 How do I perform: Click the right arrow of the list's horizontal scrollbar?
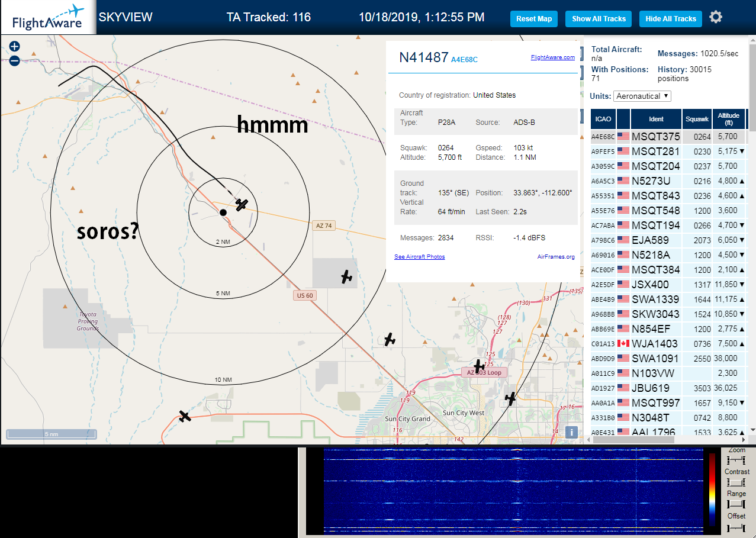pyautogui.click(x=744, y=440)
